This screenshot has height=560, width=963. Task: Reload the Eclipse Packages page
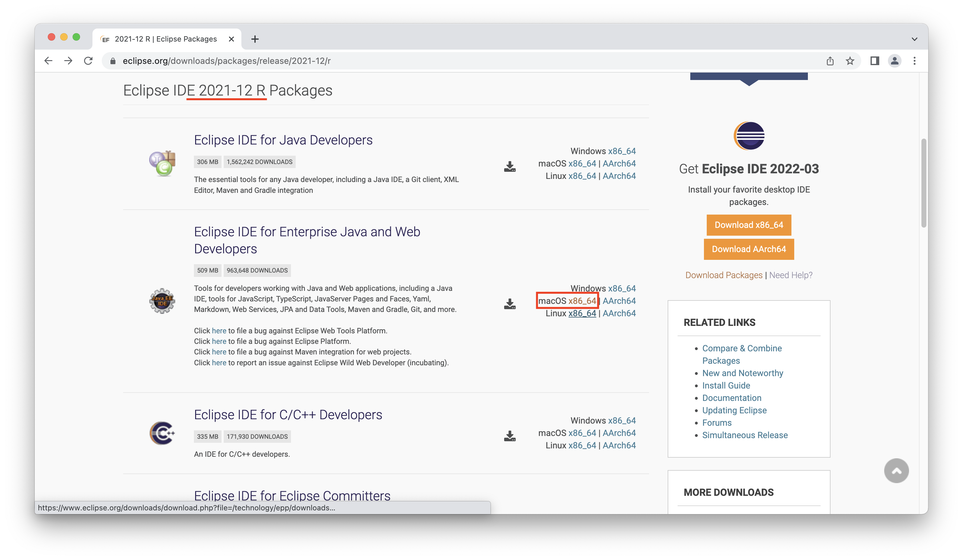point(88,61)
